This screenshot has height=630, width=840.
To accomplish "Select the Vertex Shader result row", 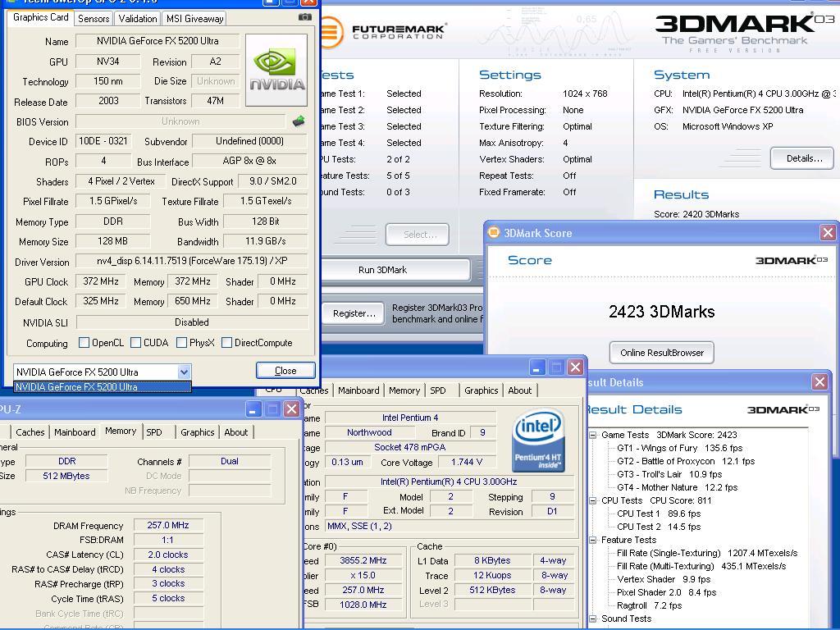I will click(663, 579).
